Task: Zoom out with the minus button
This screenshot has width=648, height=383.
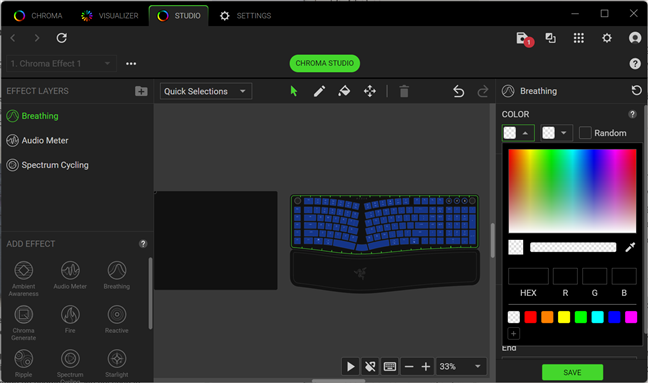Action: coord(409,366)
